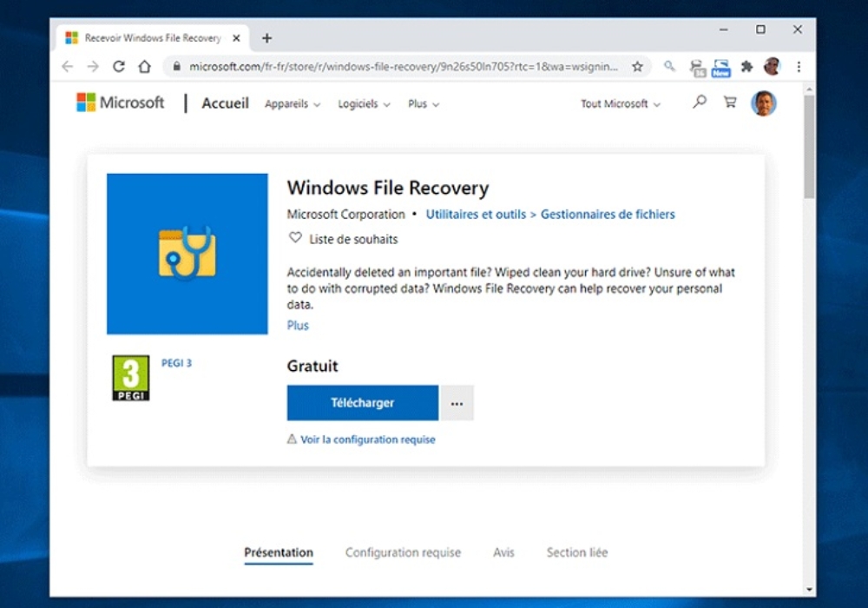Click Liste de souhaits label

click(354, 239)
